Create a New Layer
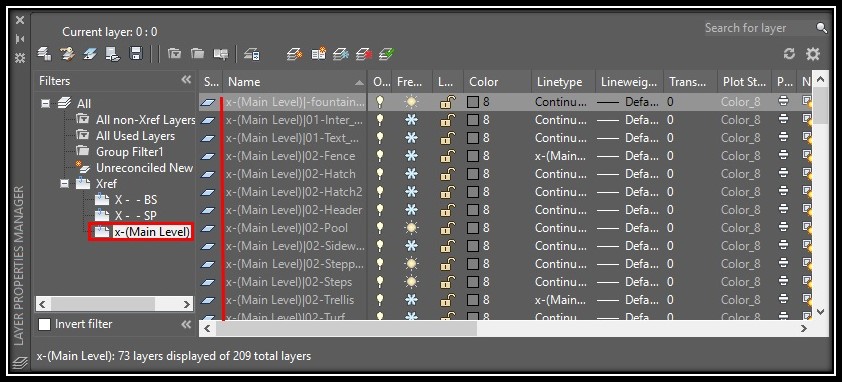 pyautogui.click(x=294, y=54)
